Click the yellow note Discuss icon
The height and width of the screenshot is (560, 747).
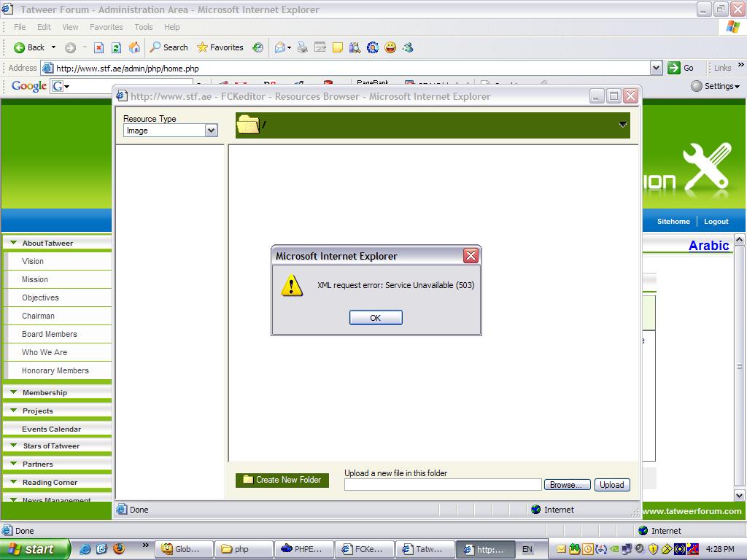[x=337, y=47]
